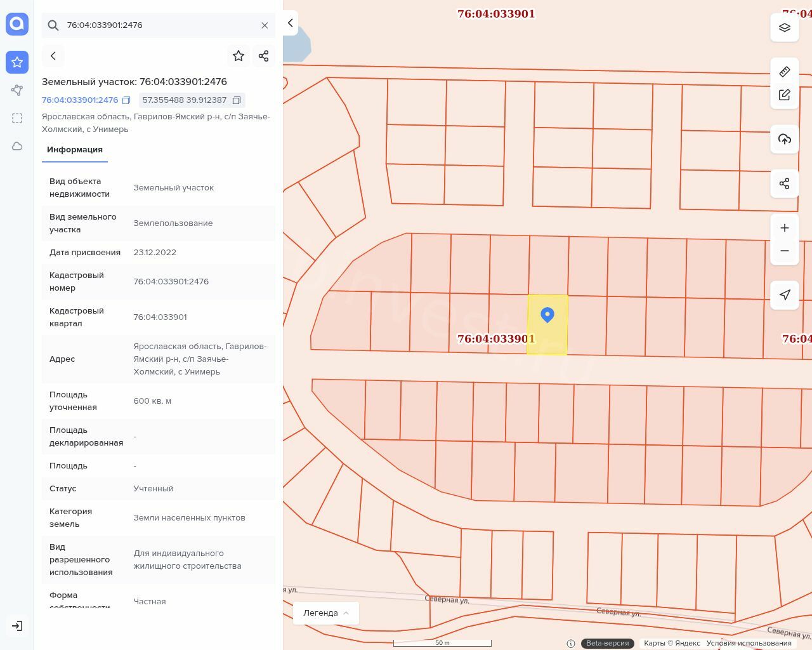Copy the coordinates 57.355488 39.912387
The height and width of the screenshot is (650, 812).
(237, 100)
